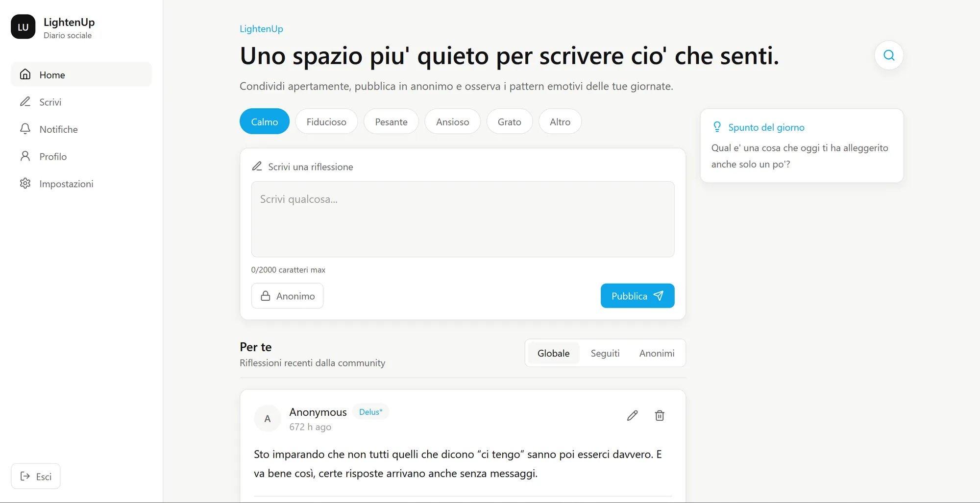
Task: Click the Per te section heading
Action: pyautogui.click(x=256, y=347)
